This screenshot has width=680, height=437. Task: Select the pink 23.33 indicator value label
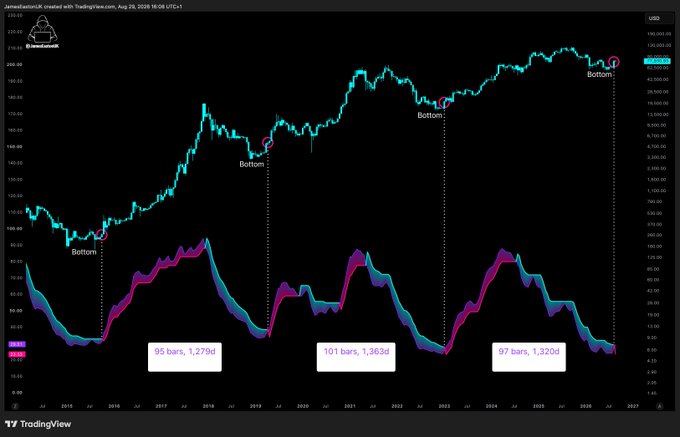point(17,354)
